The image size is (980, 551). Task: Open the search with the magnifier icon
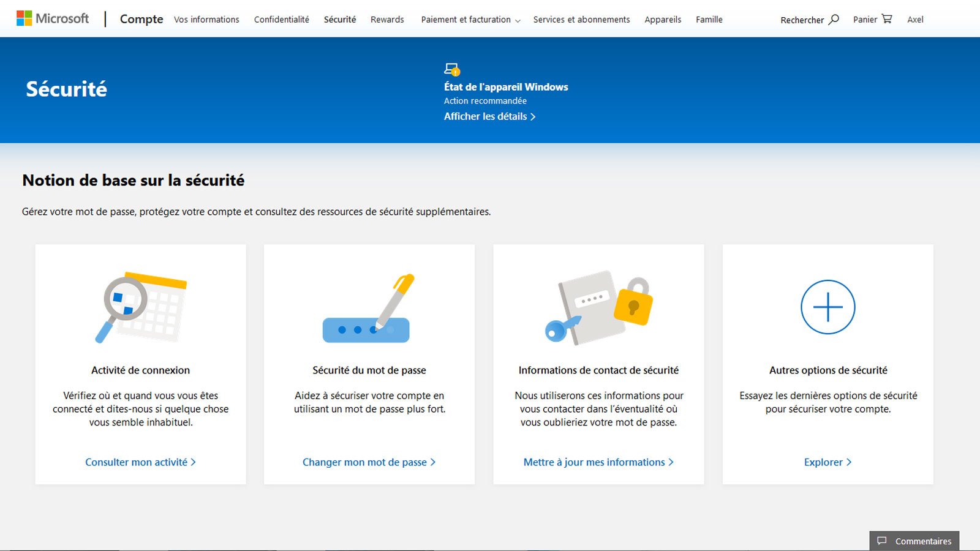(834, 19)
